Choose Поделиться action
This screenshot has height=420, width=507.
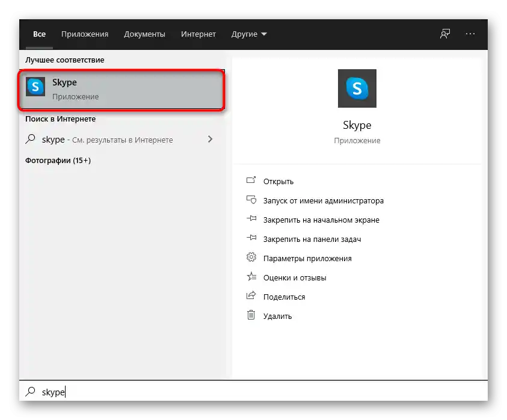[x=284, y=297]
